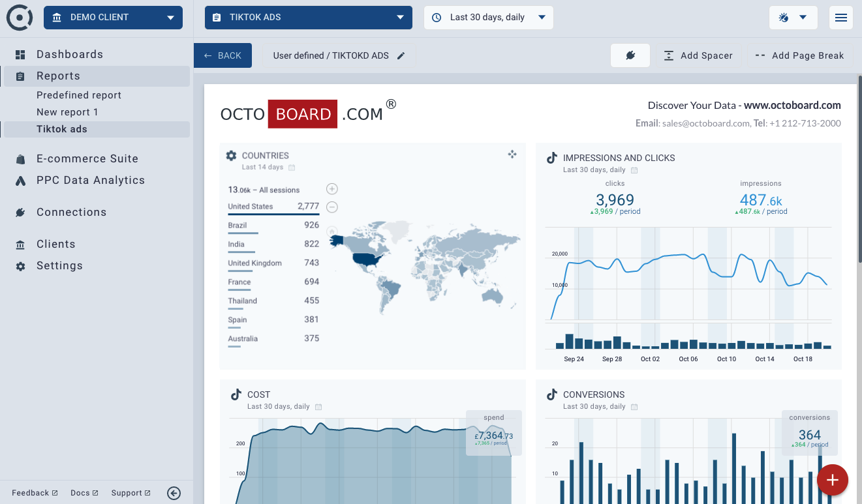Image resolution: width=862 pixels, height=504 pixels.
Task: Open Clients section
Action: click(55, 244)
